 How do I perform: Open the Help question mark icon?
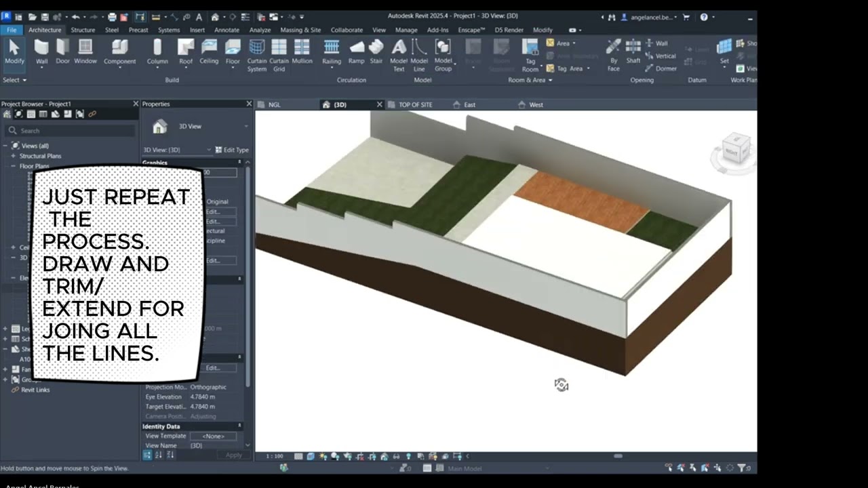pos(704,17)
